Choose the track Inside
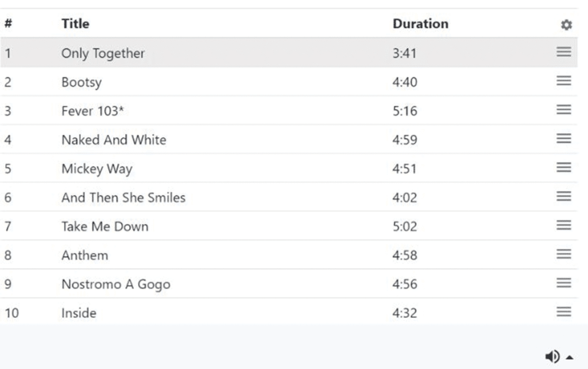The image size is (588, 369). click(79, 313)
